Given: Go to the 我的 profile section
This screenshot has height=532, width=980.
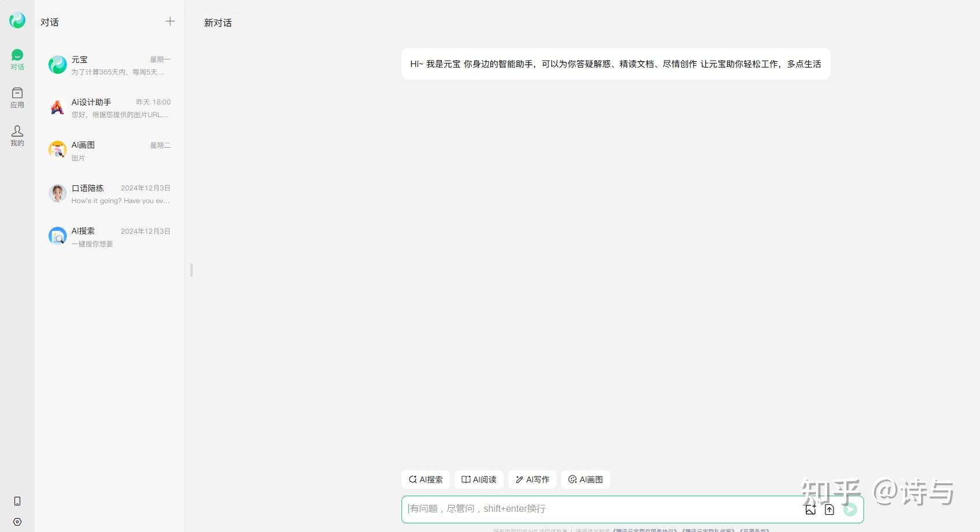Looking at the screenshot, I should pyautogui.click(x=17, y=136).
